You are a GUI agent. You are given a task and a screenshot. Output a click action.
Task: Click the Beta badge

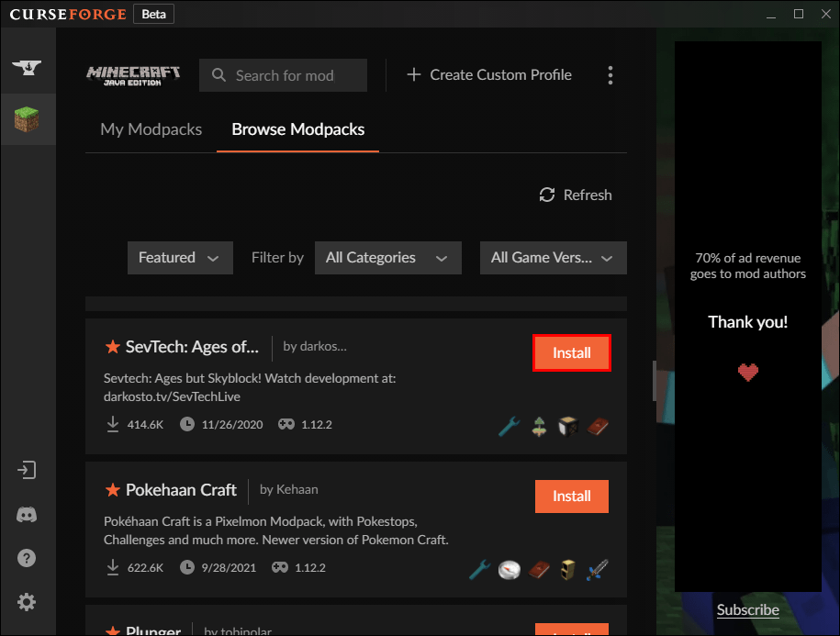pos(153,15)
